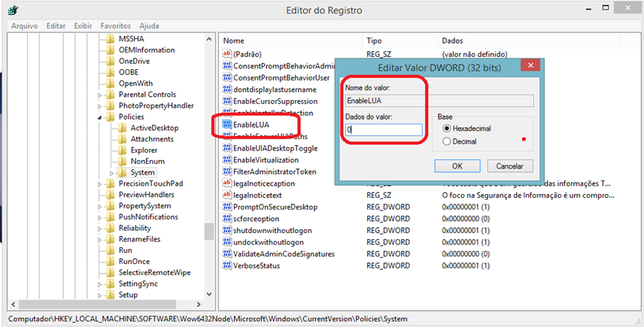Expand the PropertySystem key
Viewport: 644px width, 327px height.
tap(100, 207)
